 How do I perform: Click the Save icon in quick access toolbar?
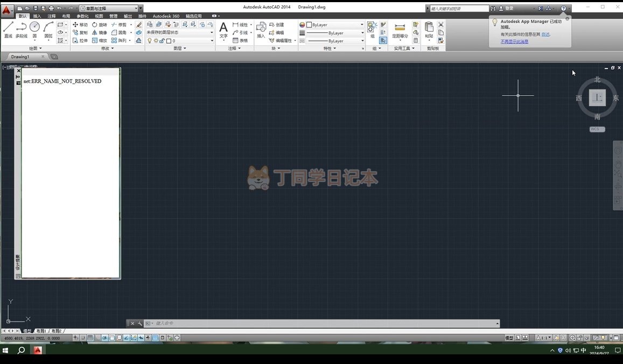click(x=36, y=8)
